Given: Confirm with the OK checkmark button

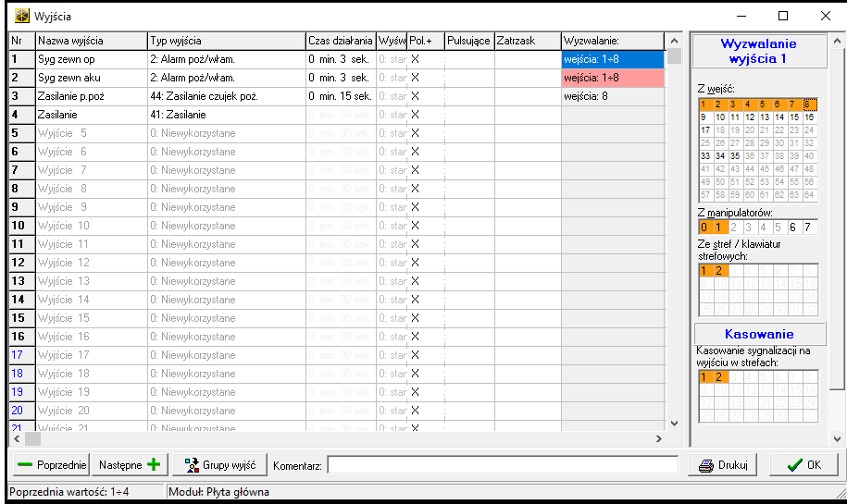Looking at the screenshot, I should click(801, 465).
